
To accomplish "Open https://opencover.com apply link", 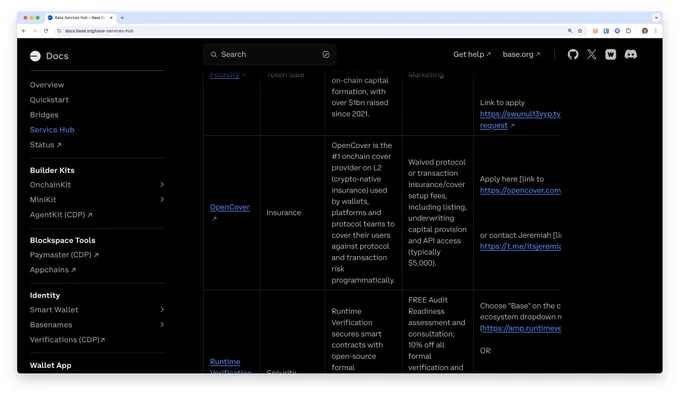I will point(520,190).
